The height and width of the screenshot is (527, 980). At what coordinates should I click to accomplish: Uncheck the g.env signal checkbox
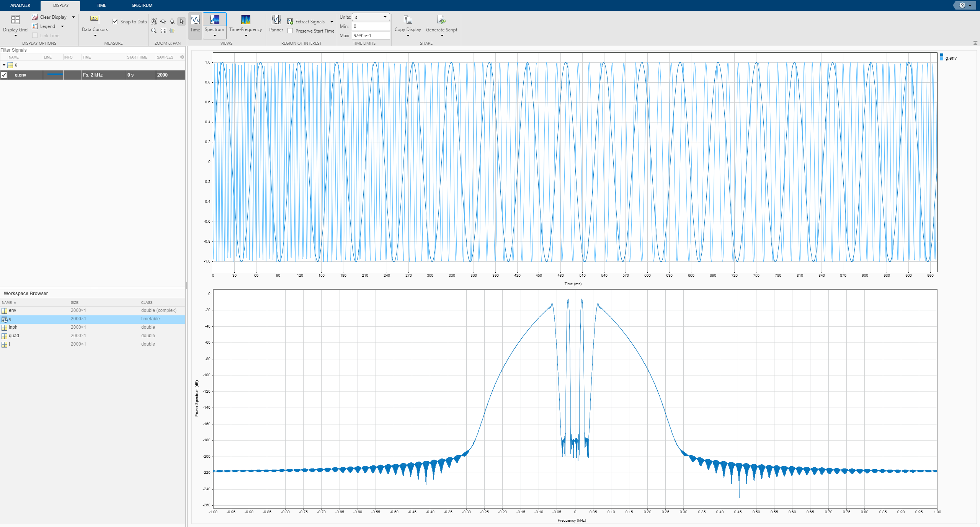point(4,75)
